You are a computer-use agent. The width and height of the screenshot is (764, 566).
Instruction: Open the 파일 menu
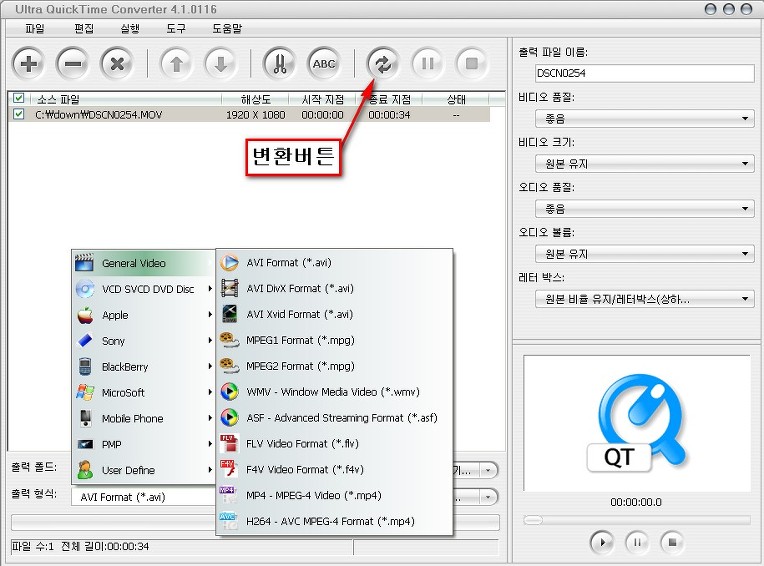35,29
